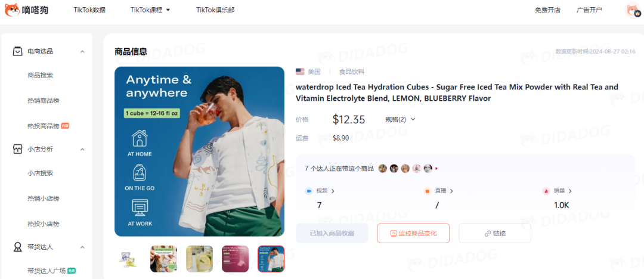Open the 规格(2) specification dropdown
Screen dimensions: 644x279
point(401,119)
